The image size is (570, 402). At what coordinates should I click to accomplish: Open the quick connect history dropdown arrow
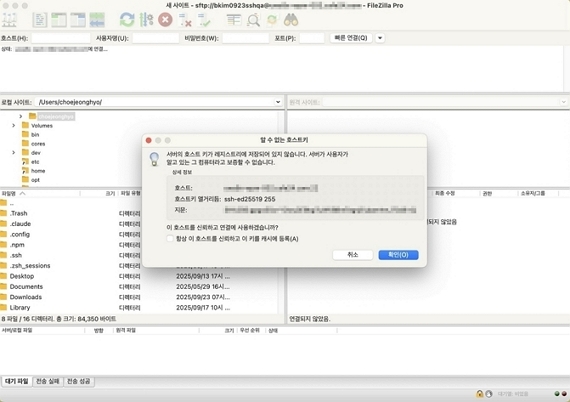point(380,38)
